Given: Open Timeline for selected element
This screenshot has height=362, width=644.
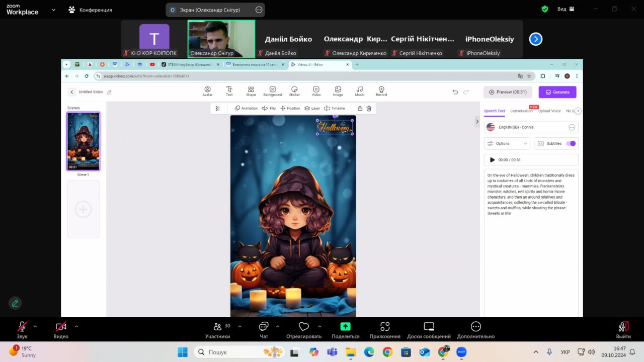Looking at the screenshot, I should (x=335, y=108).
